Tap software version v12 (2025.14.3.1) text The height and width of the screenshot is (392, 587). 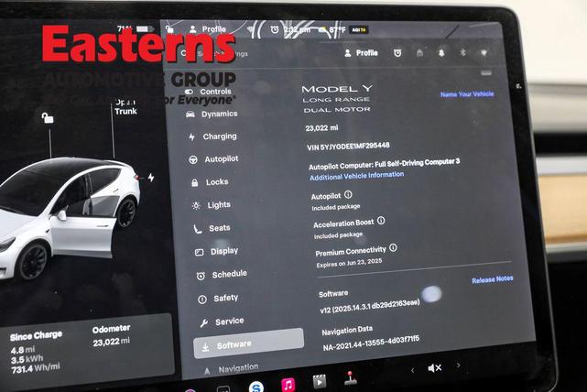point(369,306)
